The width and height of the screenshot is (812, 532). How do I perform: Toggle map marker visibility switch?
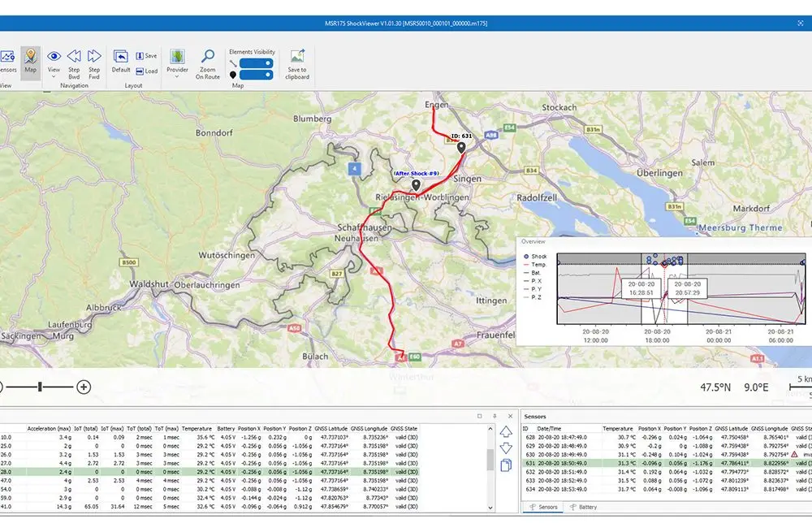click(x=257, y=75)
